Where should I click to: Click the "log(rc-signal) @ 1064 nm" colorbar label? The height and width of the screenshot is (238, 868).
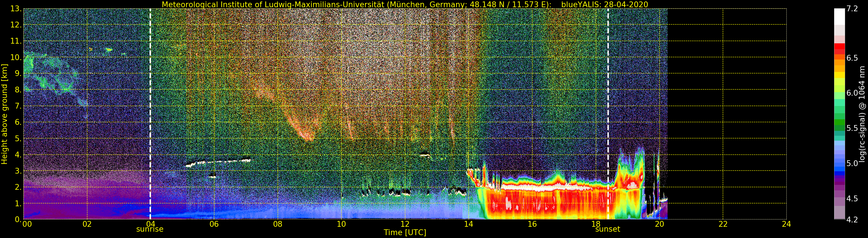pos(862,114)
